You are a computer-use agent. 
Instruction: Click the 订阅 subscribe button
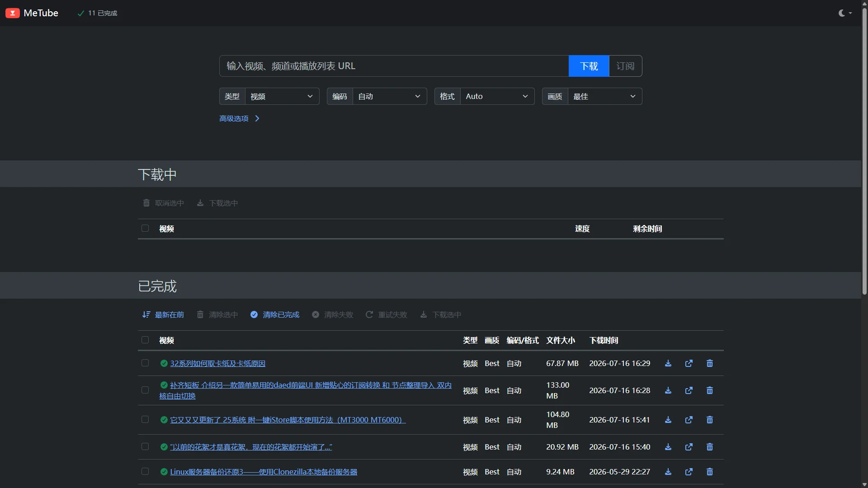[x=625, y=66]
